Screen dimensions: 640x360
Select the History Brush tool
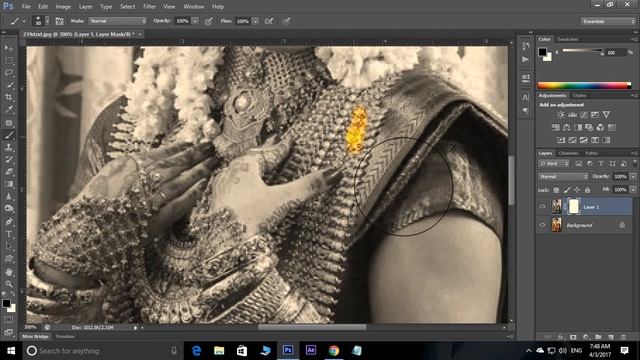pyautogui.click(x=9, y=160)
